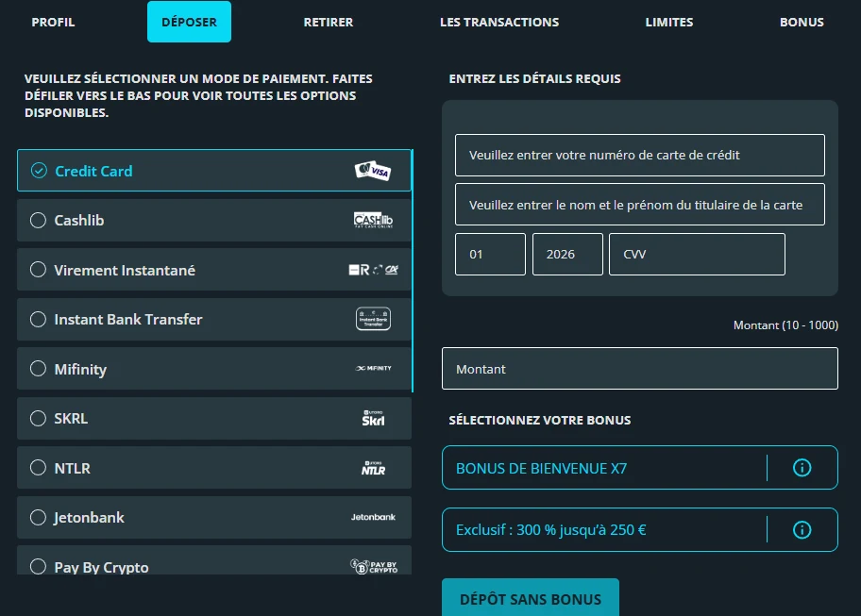The image size is (861, 616).
Task: Click the Pay By Crypto label text
Action: 101,567
